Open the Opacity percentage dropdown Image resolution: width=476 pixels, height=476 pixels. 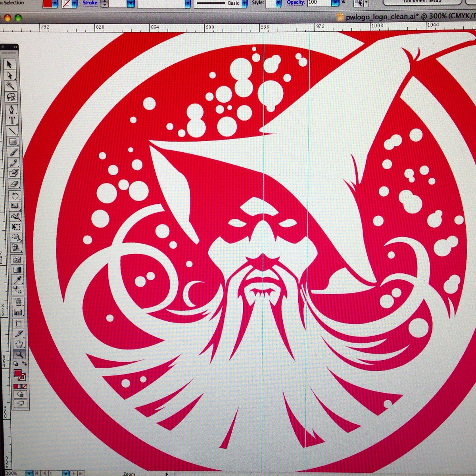pyautogui.click(x=336, y=3)
